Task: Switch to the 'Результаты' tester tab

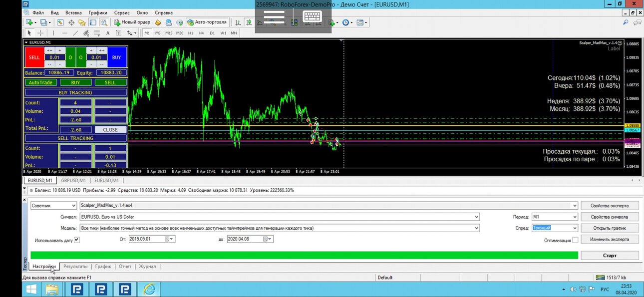Action: click(75, 267)
